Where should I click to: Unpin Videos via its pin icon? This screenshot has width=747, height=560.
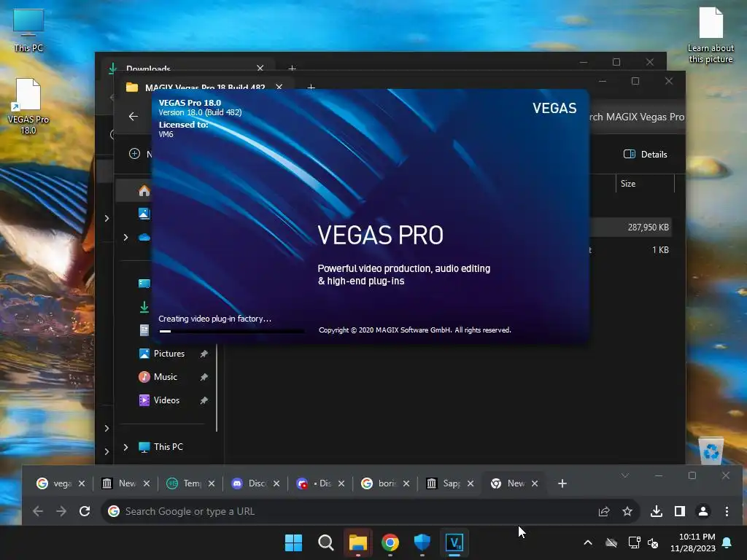pos(204,400)
